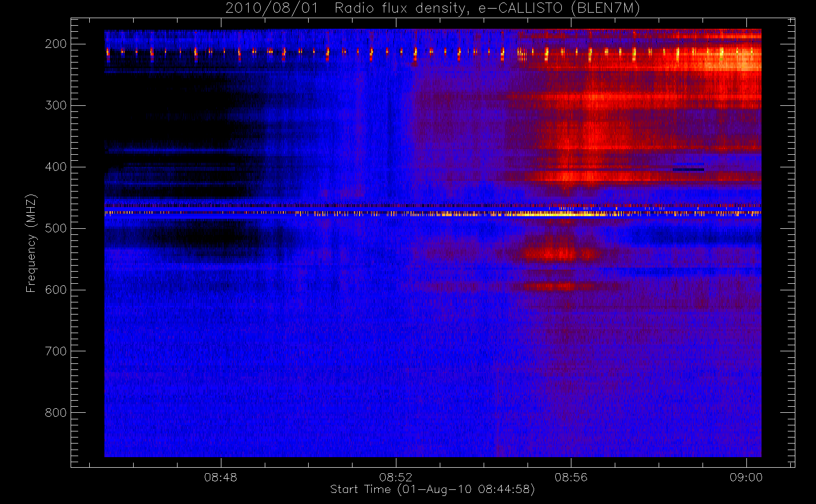Click the 08:52 time tick label
The width and height of the screenshot is (816, 504).
396,477
